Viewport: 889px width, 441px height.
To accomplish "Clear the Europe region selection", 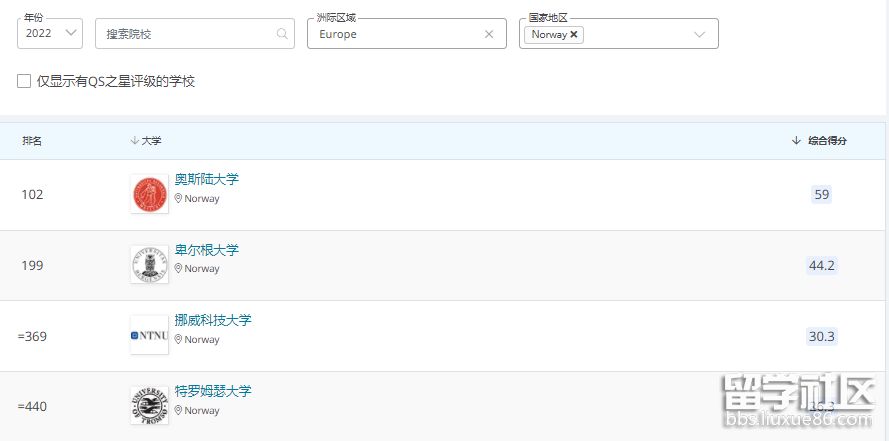I will [489, 34].
